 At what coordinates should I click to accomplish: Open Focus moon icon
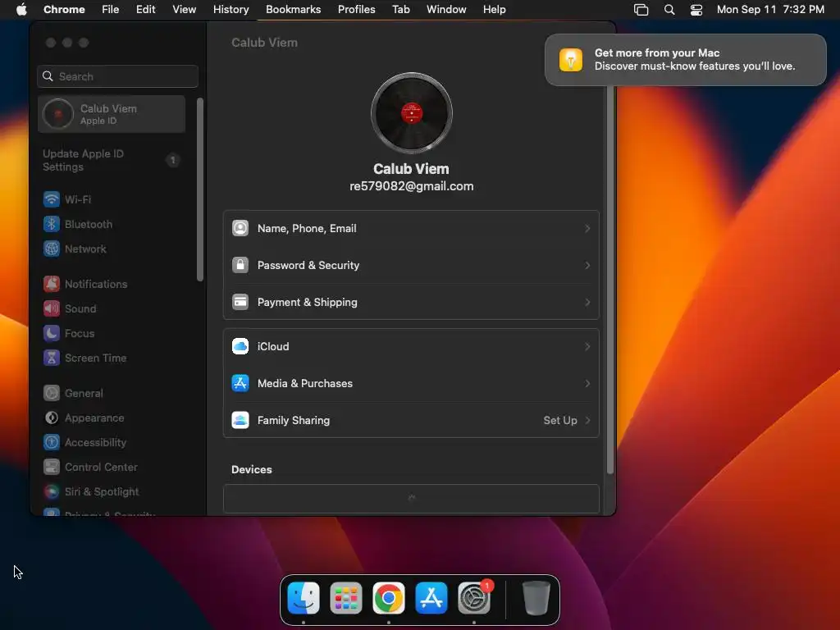click(x=52, y=333)
